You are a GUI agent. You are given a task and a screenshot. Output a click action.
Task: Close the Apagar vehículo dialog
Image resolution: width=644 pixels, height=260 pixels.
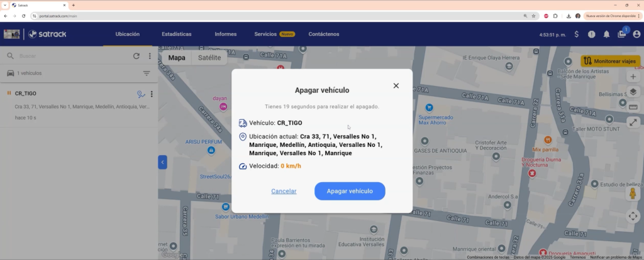click(x=396, y=85)
